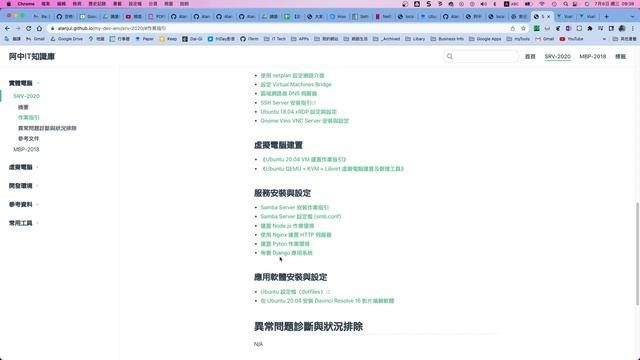
Task: Open the Ubuntu 20.04 VM link
Action: pyautogui.click(x=304, y=159)
